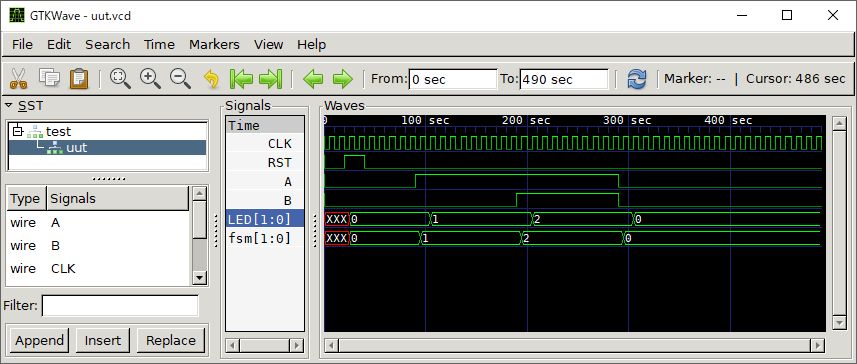Click the Zoom In magnifier icon
Screen dimensions: 857x364
[150, 79]
